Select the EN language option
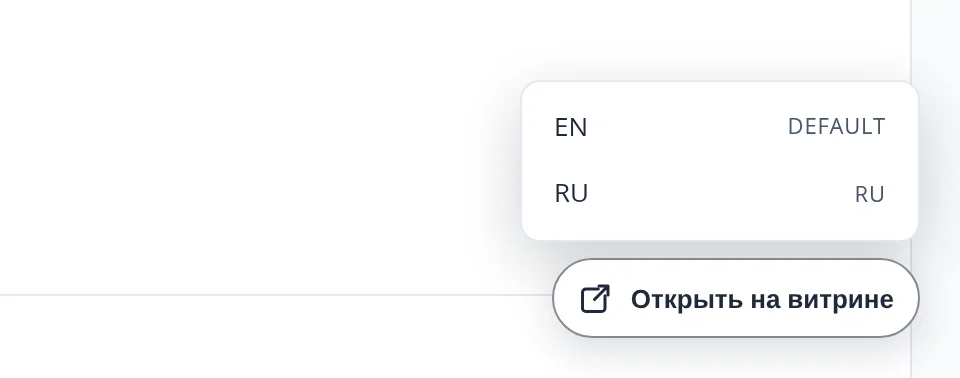This screenshot has width=960, height=378. pos(719,127)
